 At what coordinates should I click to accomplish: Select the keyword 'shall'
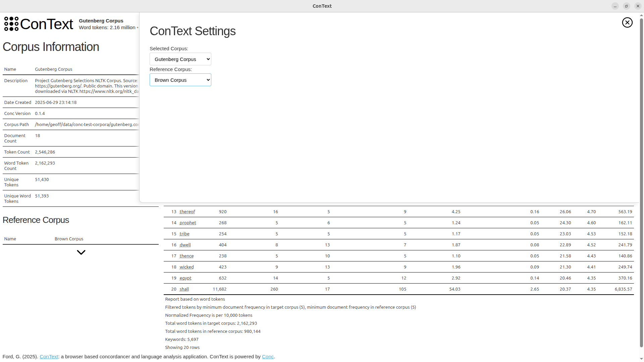185,289
